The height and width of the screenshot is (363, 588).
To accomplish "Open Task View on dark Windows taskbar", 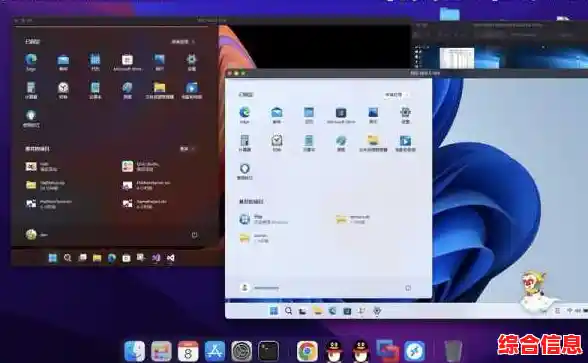I will [x=82, y=258].
